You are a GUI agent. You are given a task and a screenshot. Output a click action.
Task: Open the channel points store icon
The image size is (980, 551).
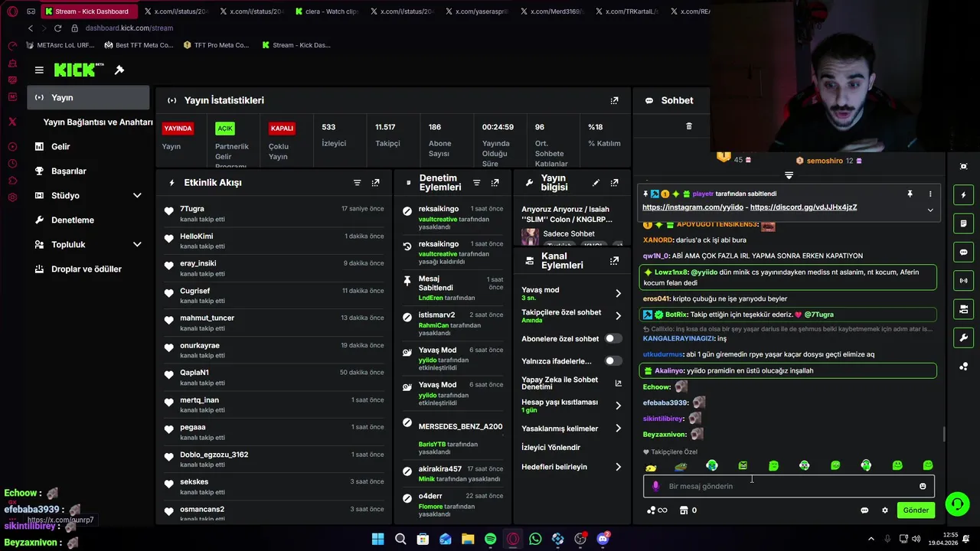click(684, 510)
